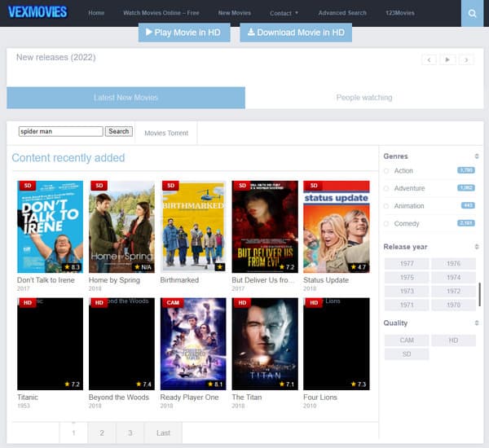Open the Status Update title link
This screenshot has height=448, width=489.
point(326,280)
